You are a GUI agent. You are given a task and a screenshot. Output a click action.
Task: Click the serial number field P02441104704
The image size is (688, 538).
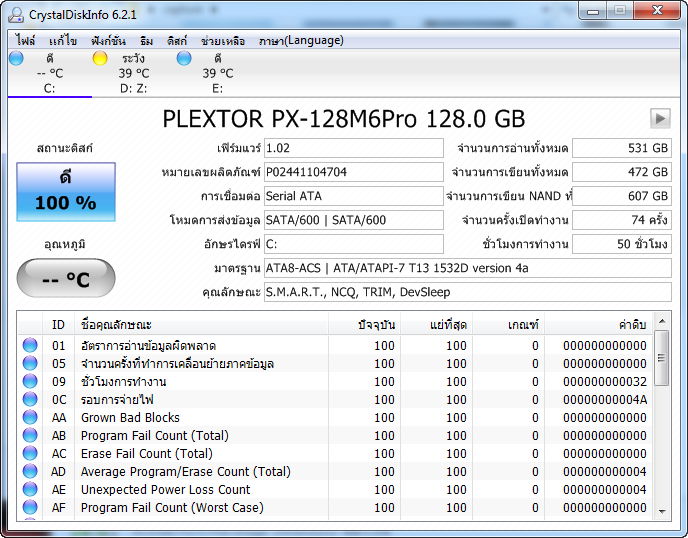click(x=354, y=172)
